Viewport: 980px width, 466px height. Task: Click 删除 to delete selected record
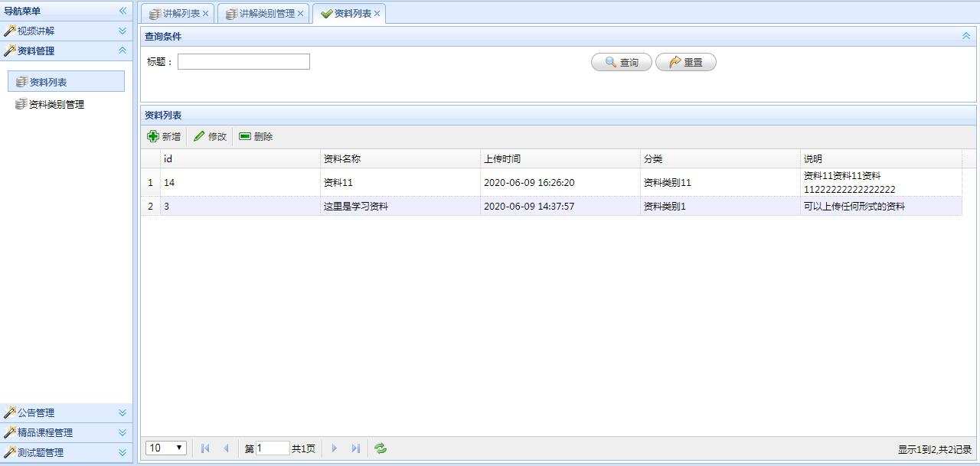(x=256, y=136)
